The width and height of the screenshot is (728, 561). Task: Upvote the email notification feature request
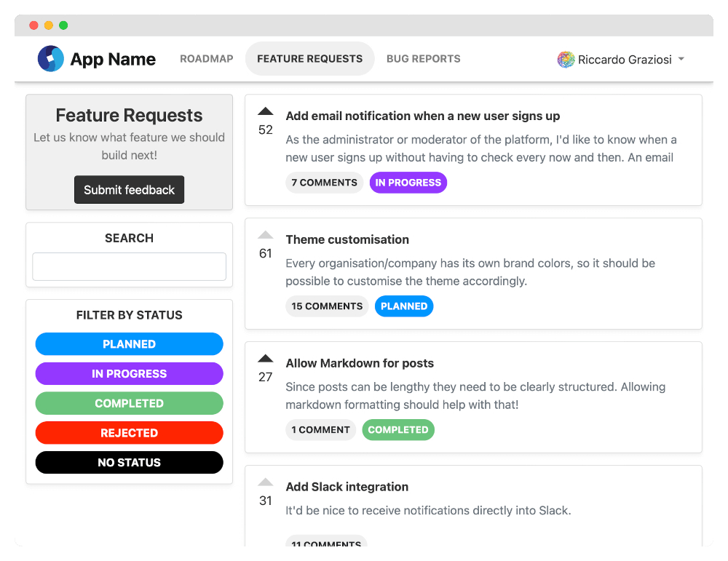pyautogui.click(x=266, y=111)
